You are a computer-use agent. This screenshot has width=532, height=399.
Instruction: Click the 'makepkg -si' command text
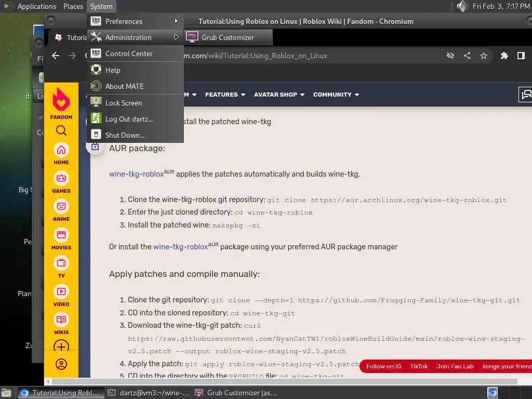[x=236, y=225]
